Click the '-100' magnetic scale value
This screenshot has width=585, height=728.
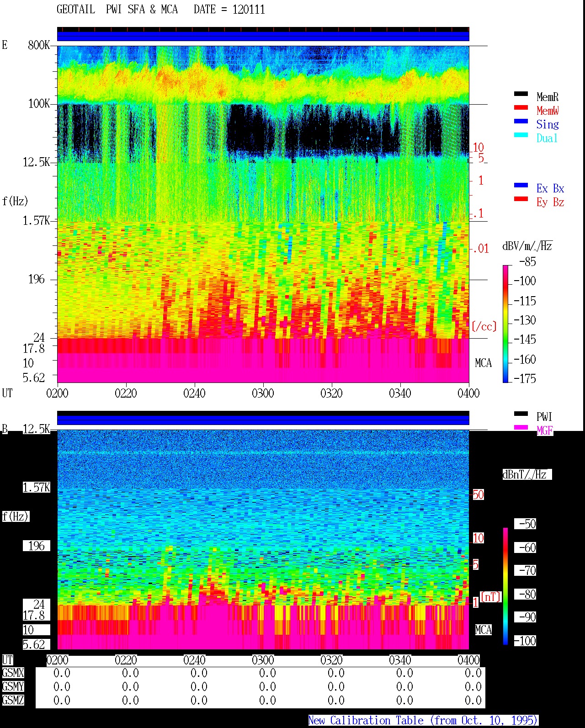click(526, 641)
